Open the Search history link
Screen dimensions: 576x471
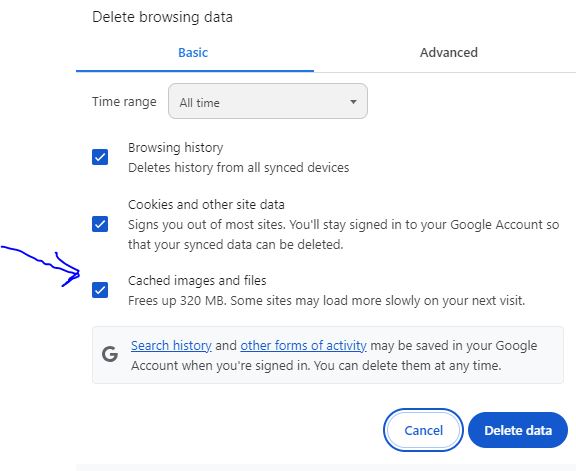171,346
